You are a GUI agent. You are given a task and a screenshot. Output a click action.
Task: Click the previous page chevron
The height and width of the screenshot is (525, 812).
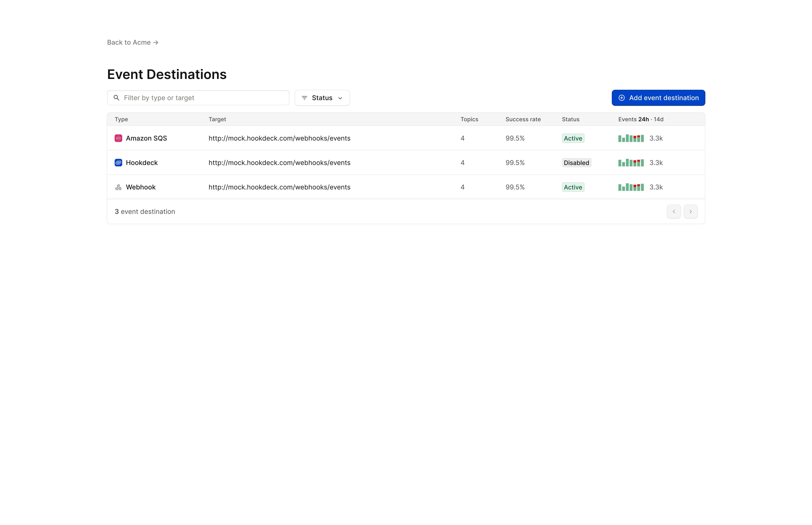pos(674,211)
